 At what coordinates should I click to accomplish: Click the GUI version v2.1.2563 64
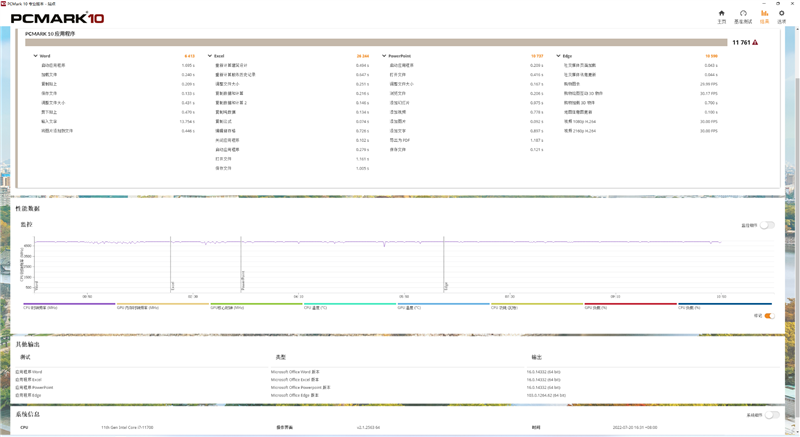point(368,427)
